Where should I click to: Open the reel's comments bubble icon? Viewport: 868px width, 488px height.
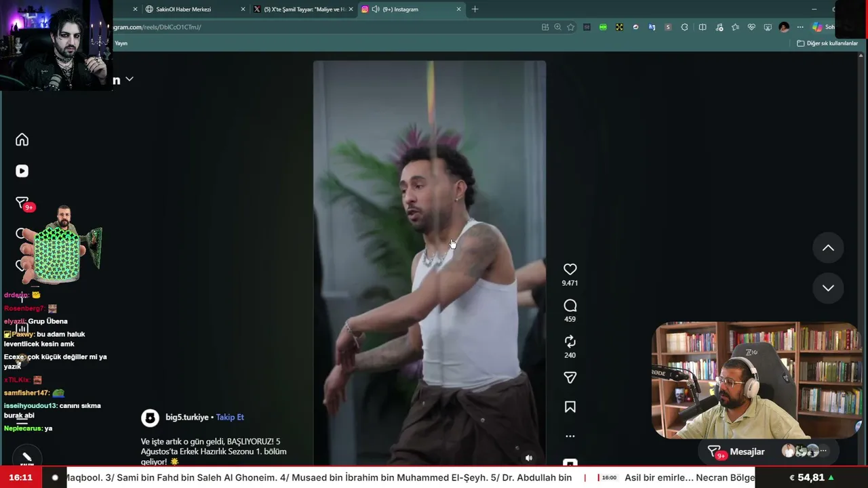570,306
